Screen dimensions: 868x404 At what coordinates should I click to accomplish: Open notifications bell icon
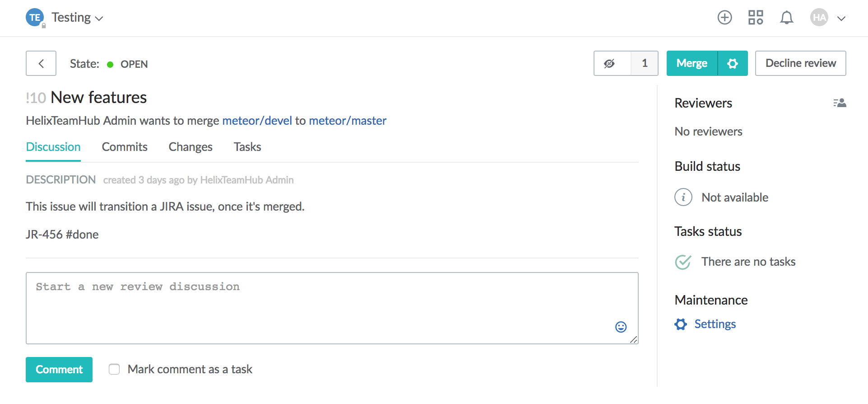[x=786, y=18]
